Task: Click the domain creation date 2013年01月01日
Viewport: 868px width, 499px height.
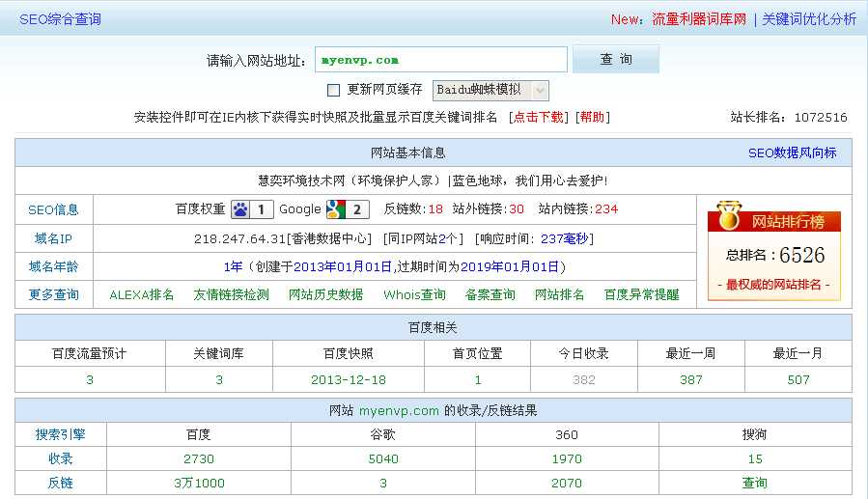Action: point(342,266)
